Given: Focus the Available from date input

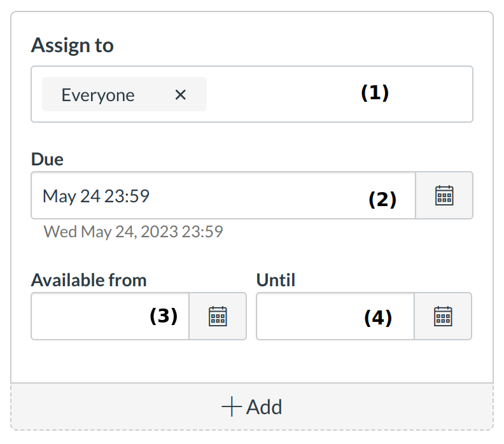Looking at the screenshot, I should click(x=89, y=316).
